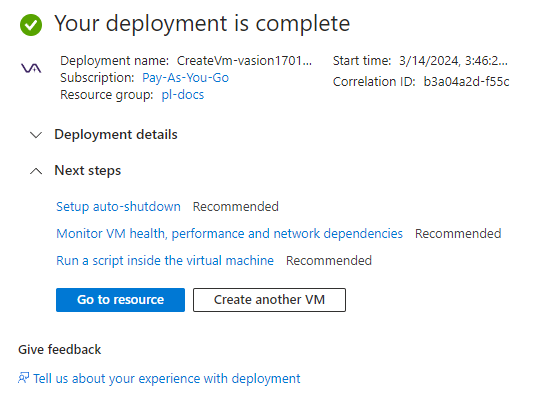Click Recommended label next to Run a script
This screenshot has height=399, width=534.
(x=329, y=260)
